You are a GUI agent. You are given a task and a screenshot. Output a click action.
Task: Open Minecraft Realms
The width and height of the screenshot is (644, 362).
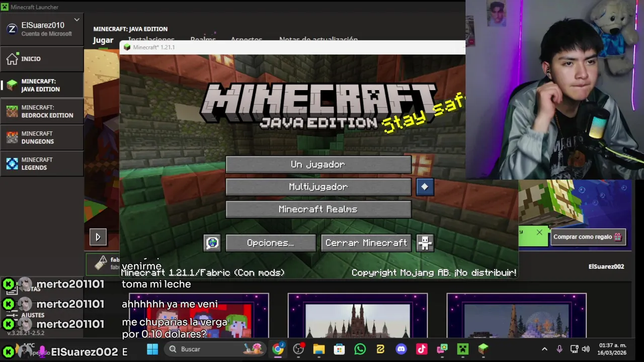pyautogui.click(x=318, y=209)
